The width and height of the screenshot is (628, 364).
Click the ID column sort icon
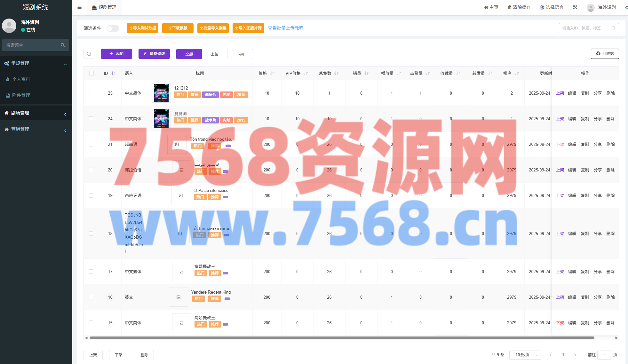point(113,74)
